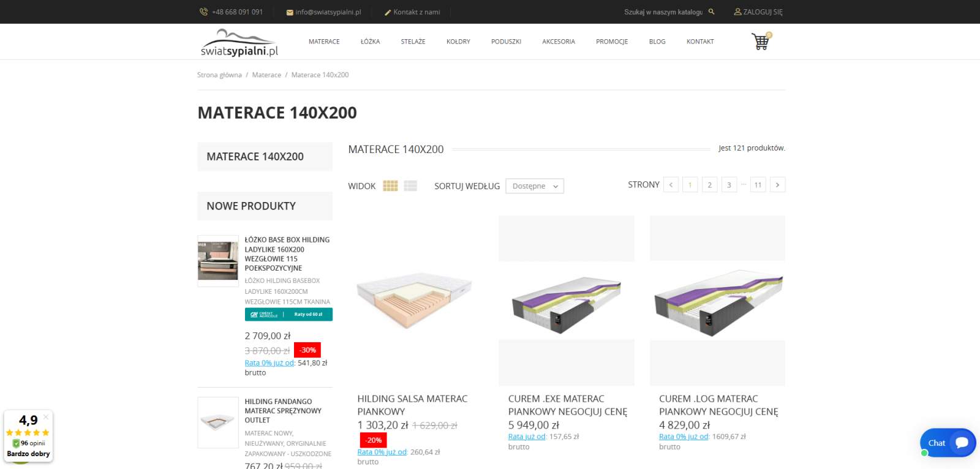Go to page 2
The image size is (980, 469).
[709, 185]
